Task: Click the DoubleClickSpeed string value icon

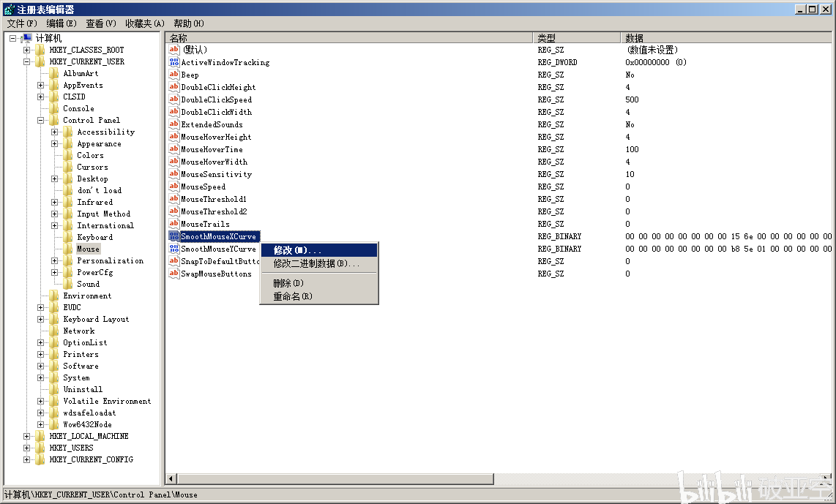Action: click(x=173, y=99)
